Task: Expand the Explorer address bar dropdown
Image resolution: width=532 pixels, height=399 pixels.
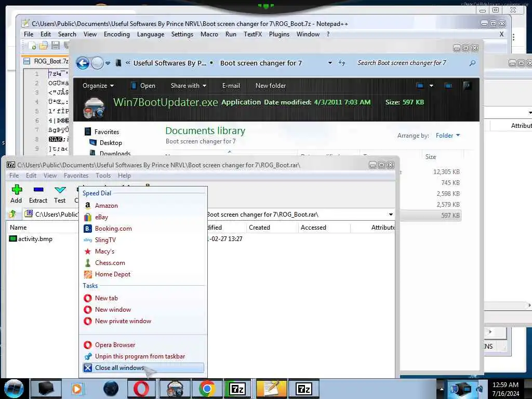Action: [330, 63]
